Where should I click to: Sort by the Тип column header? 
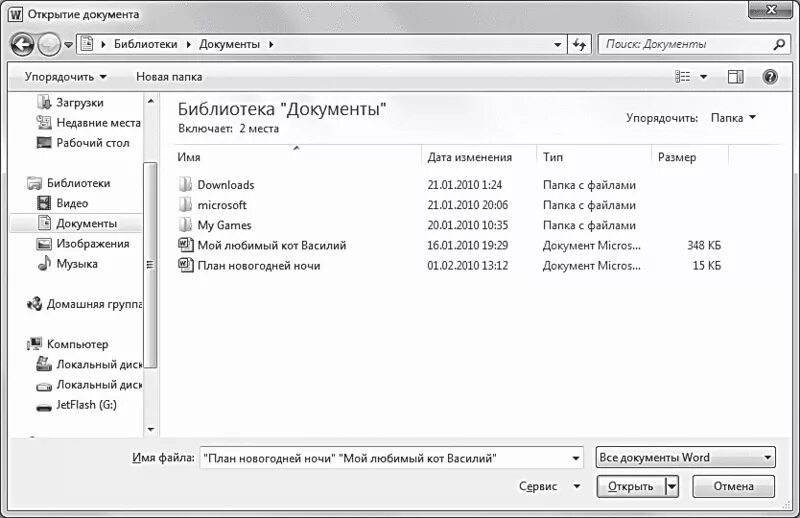point(594,157)
